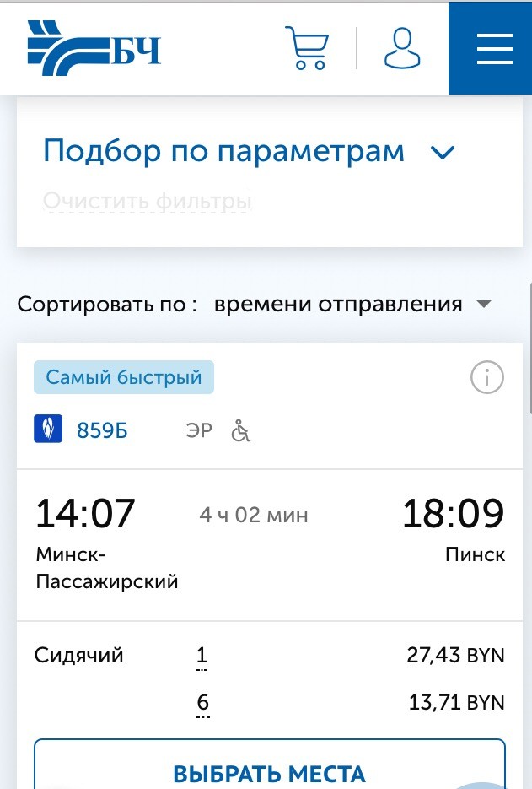Click the 27,43 BYN price
The width and height of the screenshot is (532, 789).
455,656
